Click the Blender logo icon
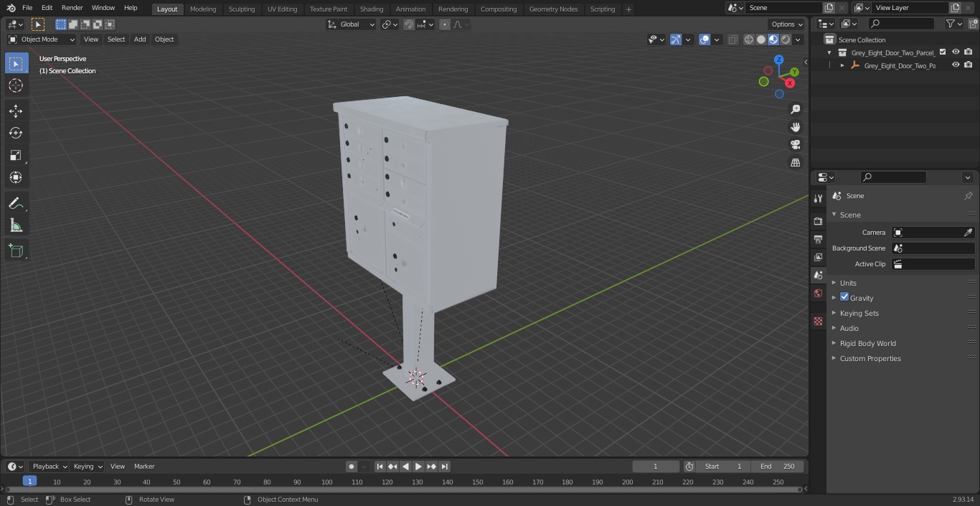Image resolution: width=980 pixels, height=506 pixels. (11, 8)
